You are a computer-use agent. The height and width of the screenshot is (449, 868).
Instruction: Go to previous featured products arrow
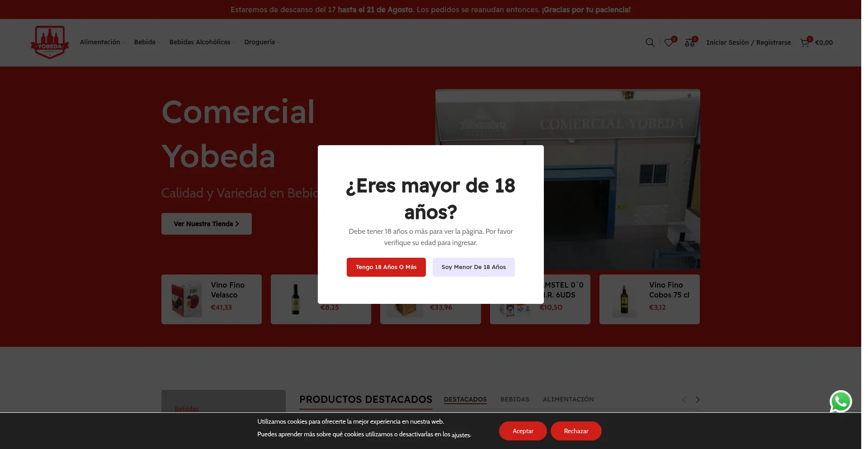pos(684,400)
